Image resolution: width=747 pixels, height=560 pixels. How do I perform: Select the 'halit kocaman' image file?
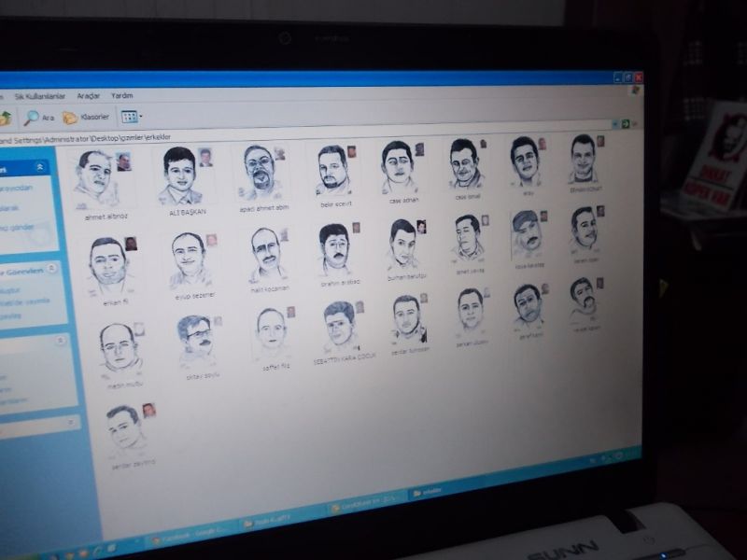tap(268, 256)
